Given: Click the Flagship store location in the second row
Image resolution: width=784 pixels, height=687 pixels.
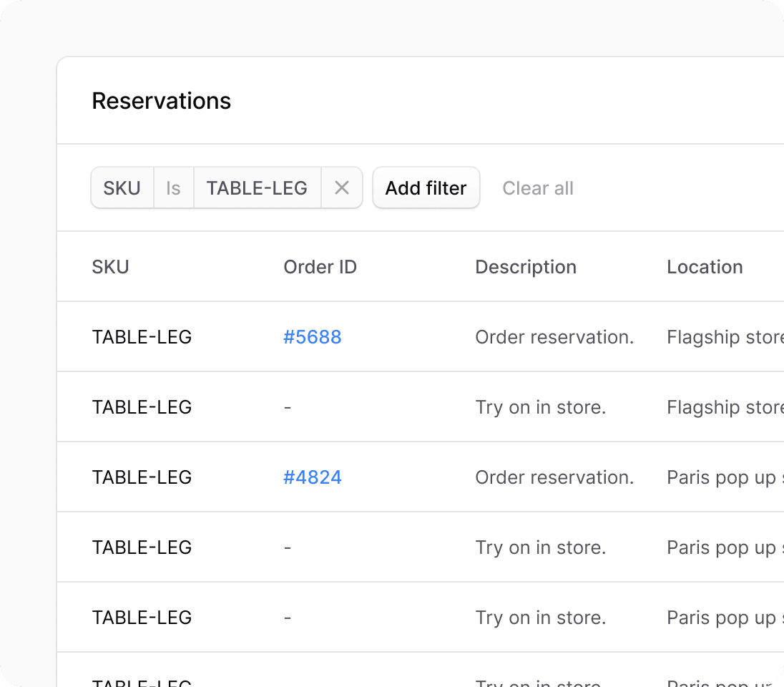Looking at the screenshot, I should pos(722,406).
